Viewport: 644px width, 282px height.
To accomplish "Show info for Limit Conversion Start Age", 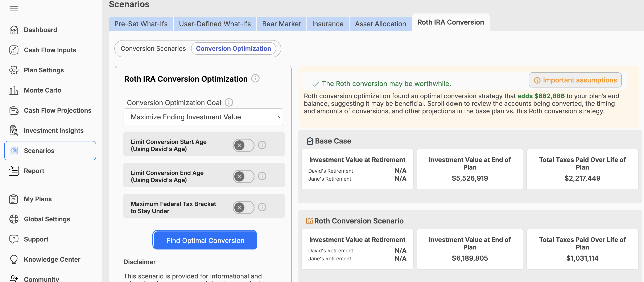I will (262, 145).
